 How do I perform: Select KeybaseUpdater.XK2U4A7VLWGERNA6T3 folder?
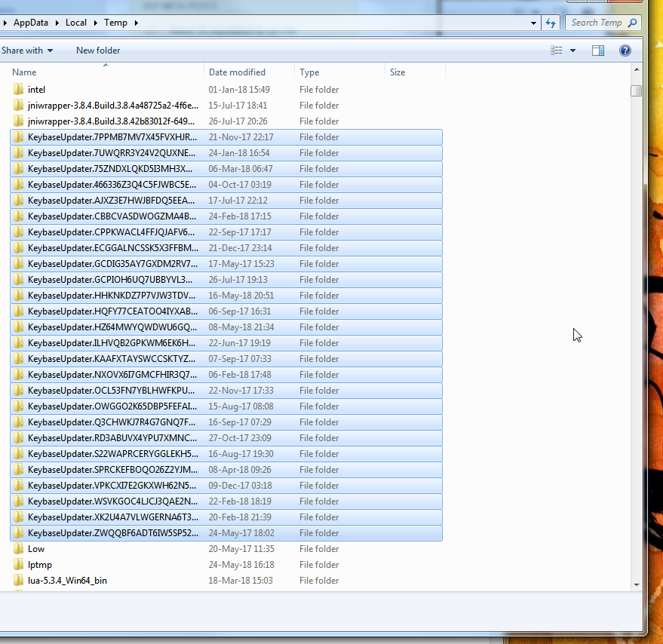point(226,517)
